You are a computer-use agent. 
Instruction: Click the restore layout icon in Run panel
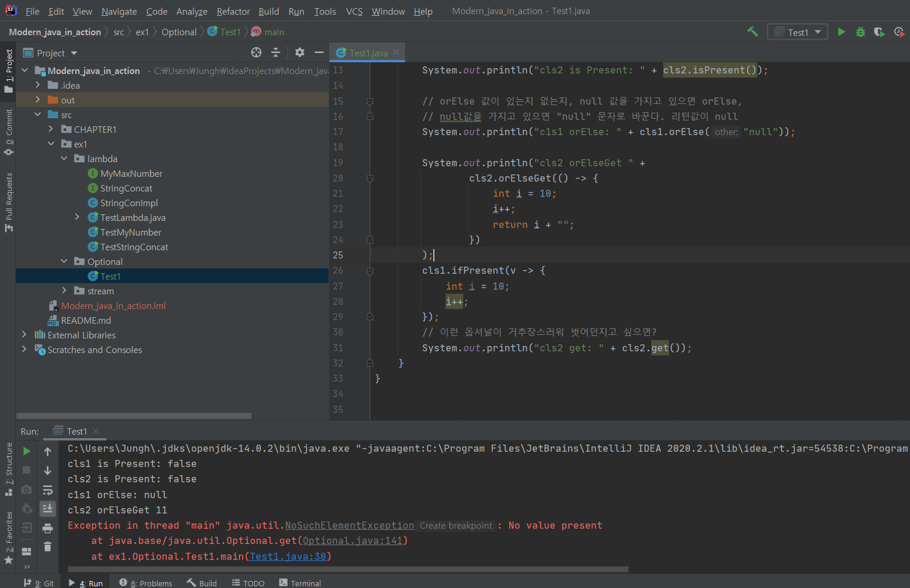pos(26,552)
